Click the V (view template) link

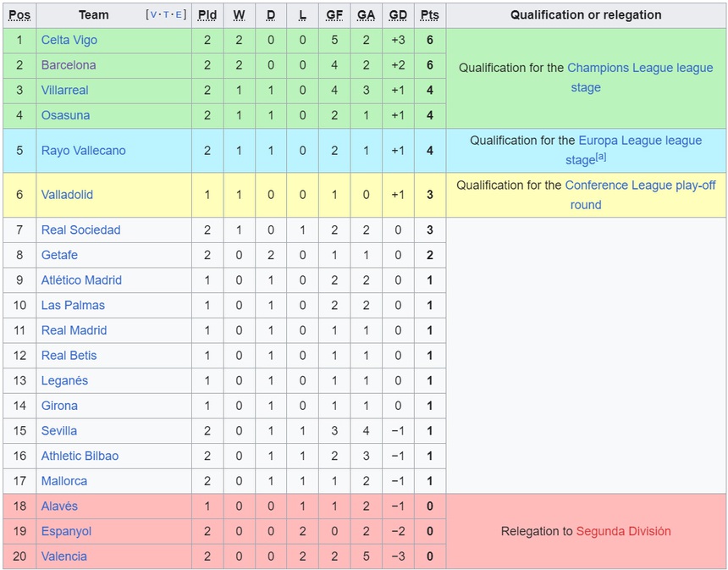click(x=153, y=15)
